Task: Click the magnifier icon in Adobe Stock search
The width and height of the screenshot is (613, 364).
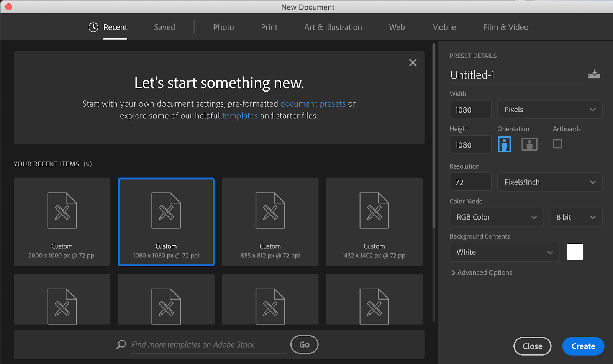Action: [121, 344]
